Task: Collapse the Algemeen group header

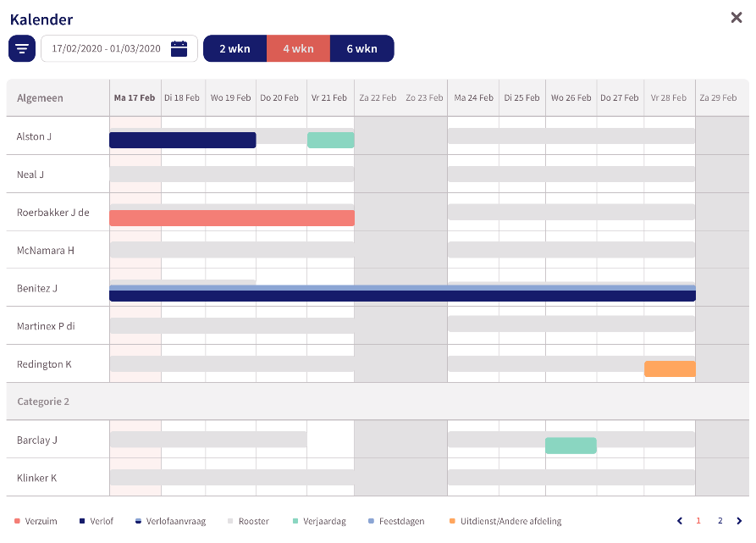Action: click(x=58, y=98)
